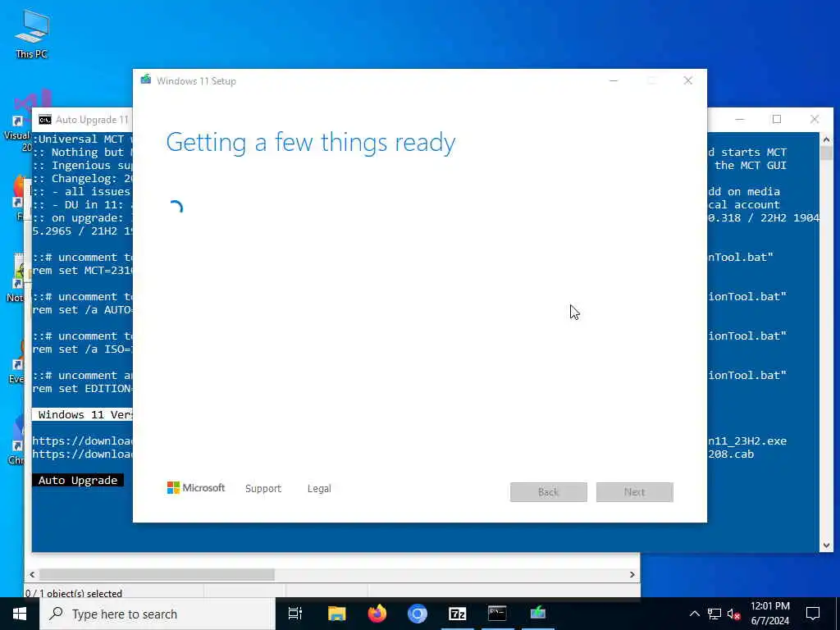The height and width of the screenshot is (630, 840).
Task: Show hidden system tray icons
Action: 694,614
